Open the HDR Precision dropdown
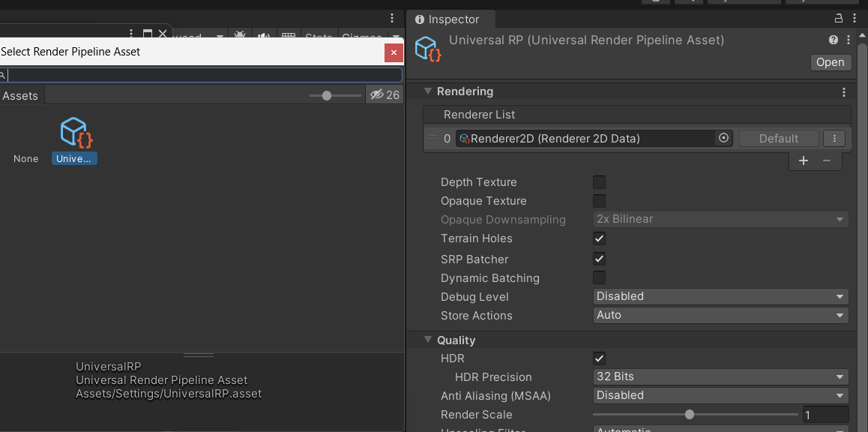Screen dimensions: 868x432 pyautogui.click(x=720, y=377)
